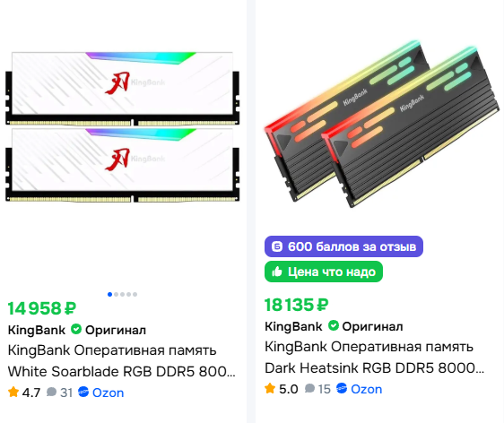Click the blue Ozon logo under White Soarblade

tap(83, 392)
